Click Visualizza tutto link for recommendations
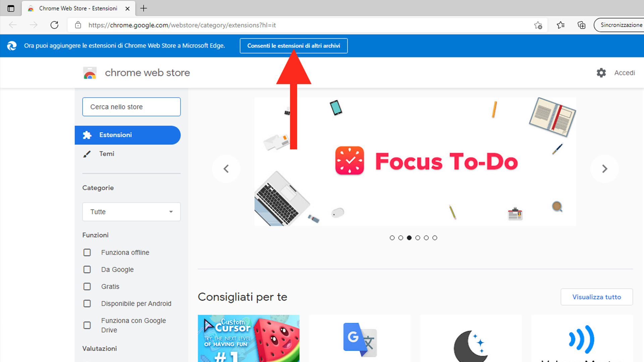644x362 pixels. point(597,297)
